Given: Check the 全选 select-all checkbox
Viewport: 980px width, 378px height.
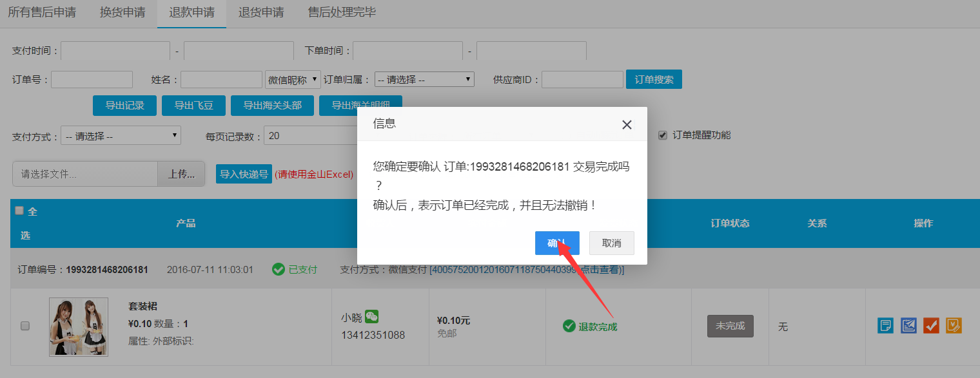Looking at the screenshot, I should (19, 211).
